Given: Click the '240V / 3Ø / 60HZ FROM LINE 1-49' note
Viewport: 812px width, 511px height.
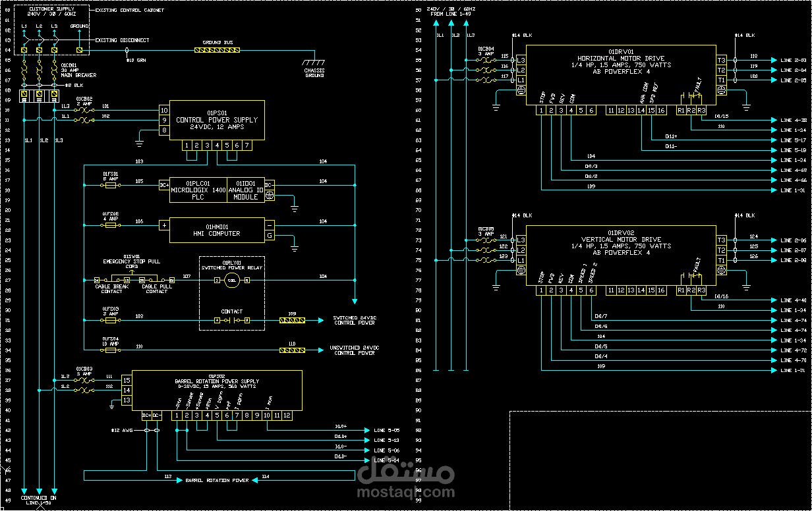Looking at the screenshot, I should 451,11.
